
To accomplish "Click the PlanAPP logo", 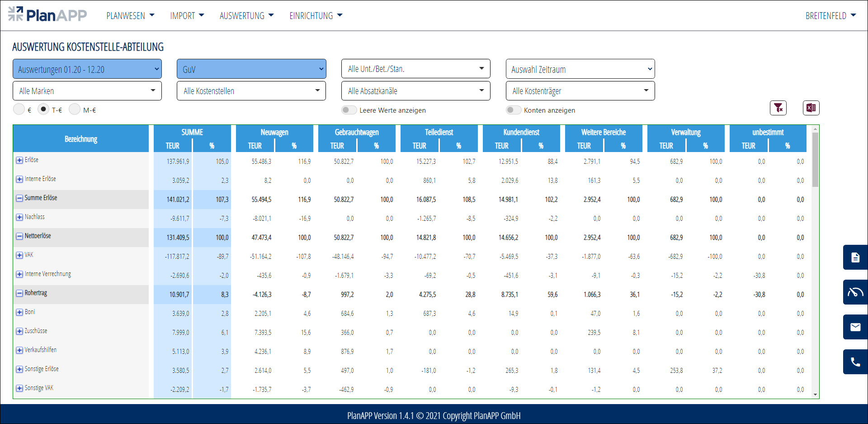I will 47,15.
